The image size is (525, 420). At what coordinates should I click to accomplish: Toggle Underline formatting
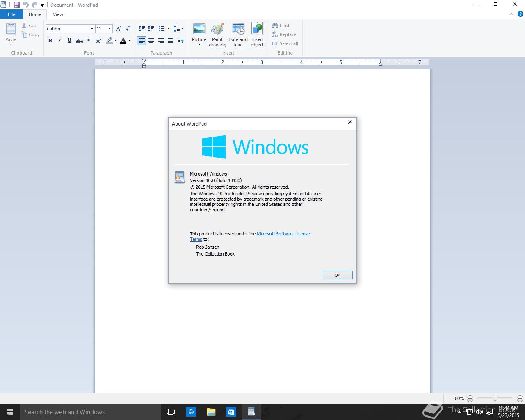(69, 41)
